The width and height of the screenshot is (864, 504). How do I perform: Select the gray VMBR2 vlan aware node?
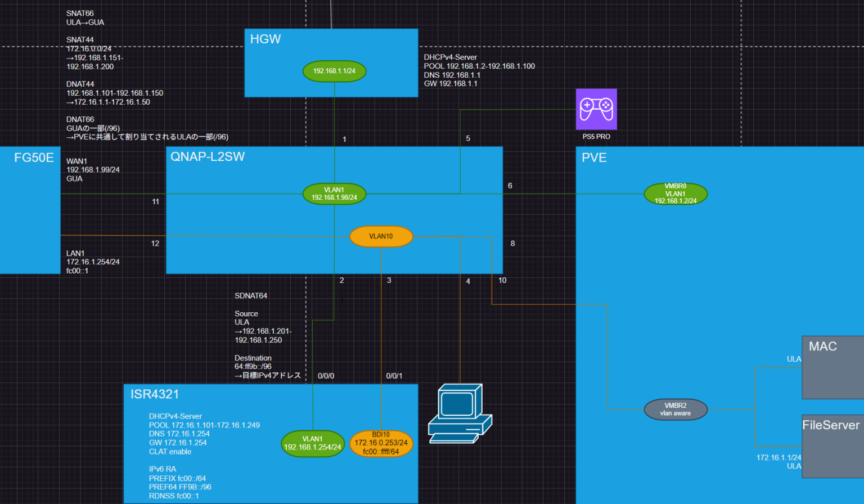tap(675, 409)
